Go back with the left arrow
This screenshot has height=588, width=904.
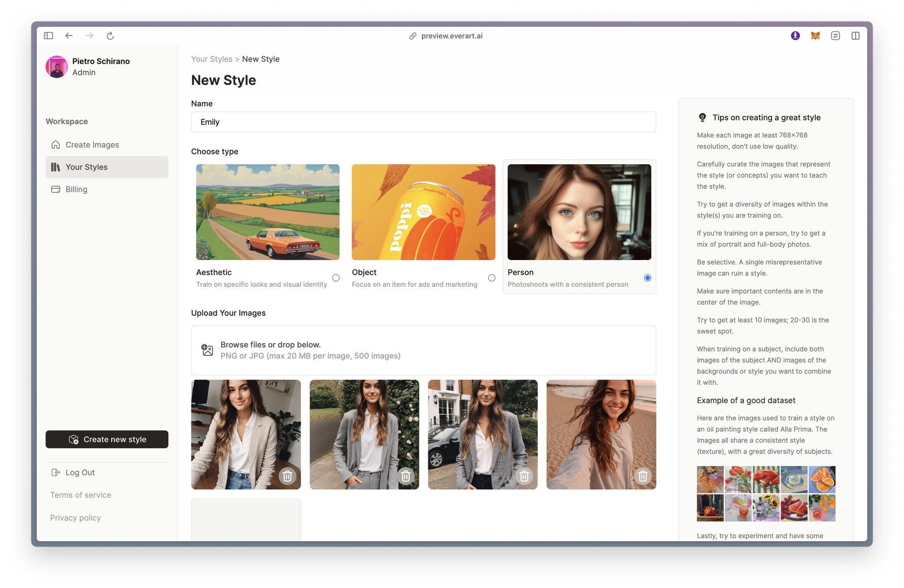[69, 36]
